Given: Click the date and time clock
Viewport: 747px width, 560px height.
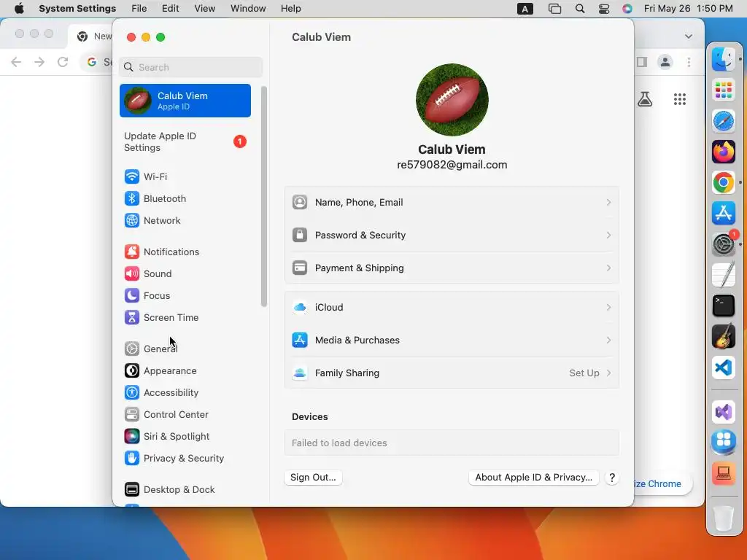Looking at the screenshot, I should (x=689, y=9).
